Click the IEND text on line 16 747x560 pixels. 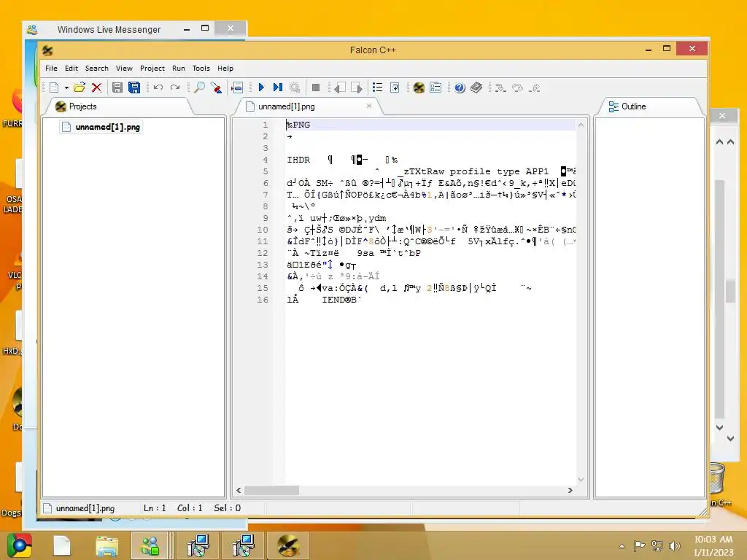coord(333,300)
